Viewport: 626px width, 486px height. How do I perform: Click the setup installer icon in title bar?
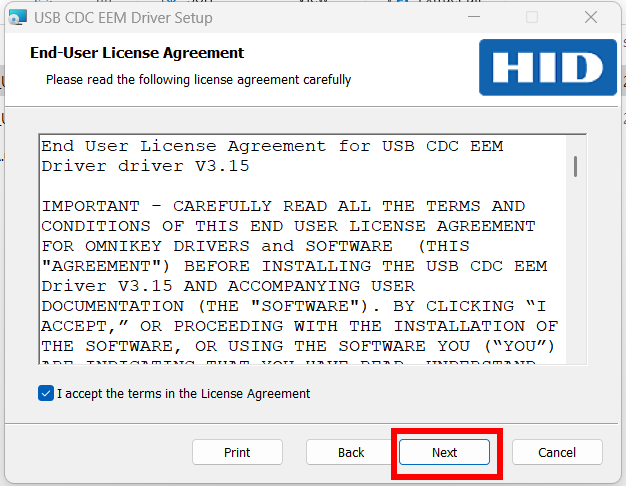pyautogui.click(x=18, y=18)
